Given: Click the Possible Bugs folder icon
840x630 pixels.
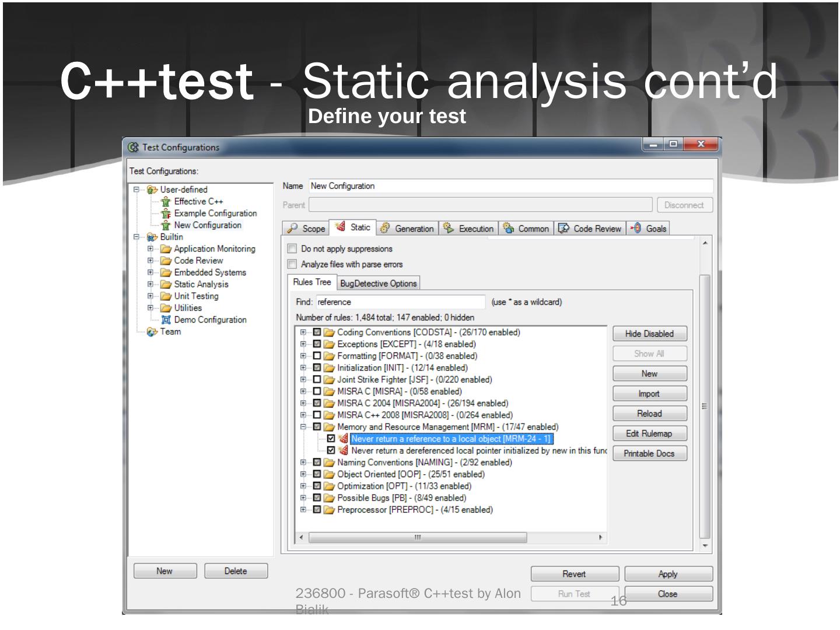Looking at the screenshot, I should click(x=330, y=498).
